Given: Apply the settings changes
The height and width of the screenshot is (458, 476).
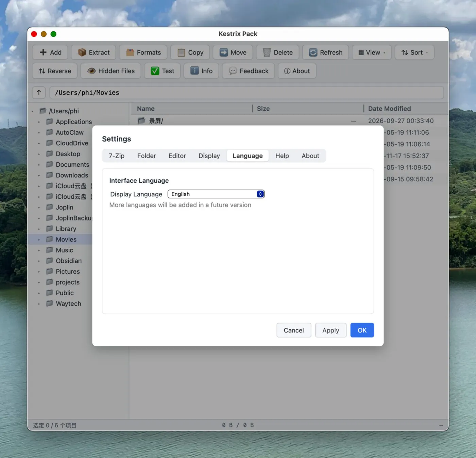Looking at the screenshot, I should 331,330.
